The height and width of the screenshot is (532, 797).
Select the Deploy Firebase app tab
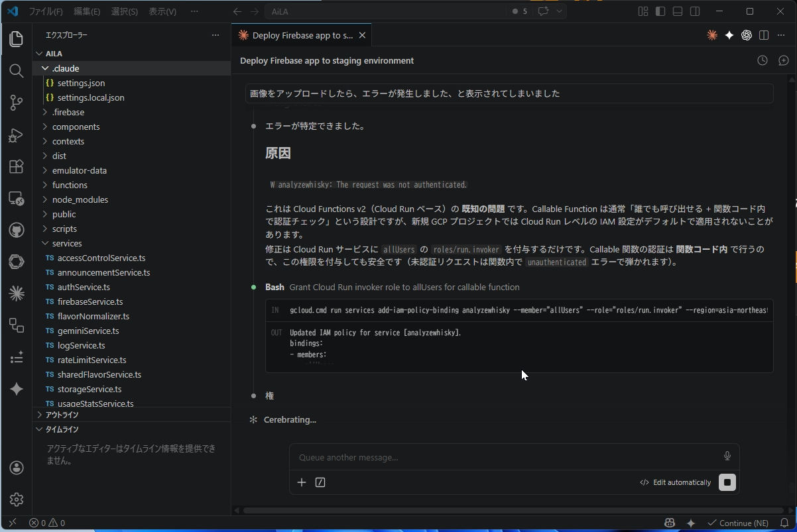pyautogui.click(x=302, y=35)
